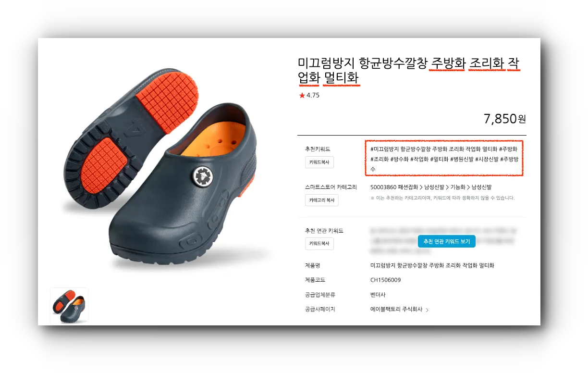Click the #병원신발 hashtag keyword

[x=461, y=159]
